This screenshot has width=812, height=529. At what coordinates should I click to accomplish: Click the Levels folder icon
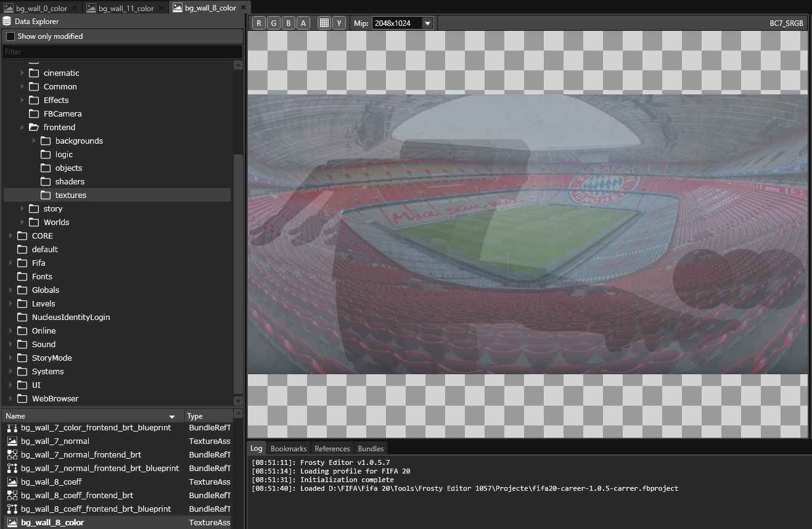tap(22, 303)
